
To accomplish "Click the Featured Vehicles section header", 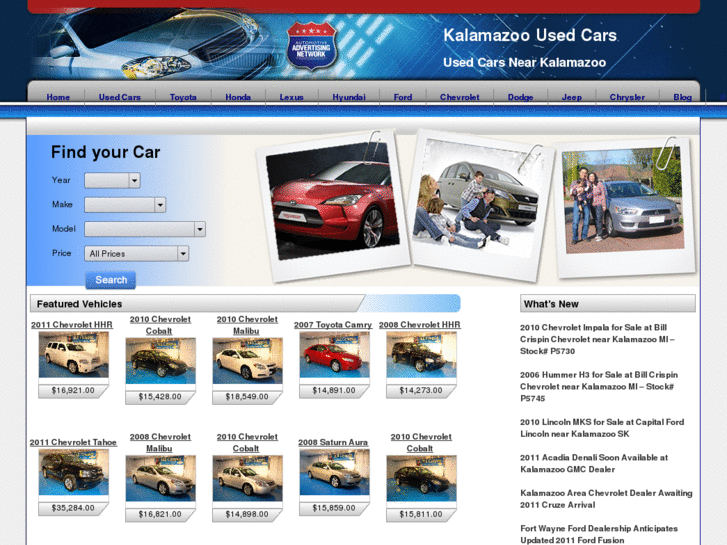I will point(245,304).
